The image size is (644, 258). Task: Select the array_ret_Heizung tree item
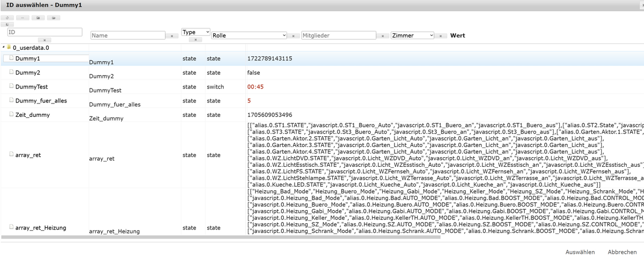(41, 228)
